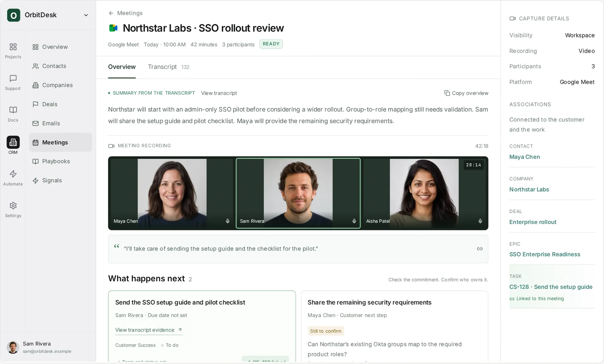Click the quotation mark icon

pos(117,246)
